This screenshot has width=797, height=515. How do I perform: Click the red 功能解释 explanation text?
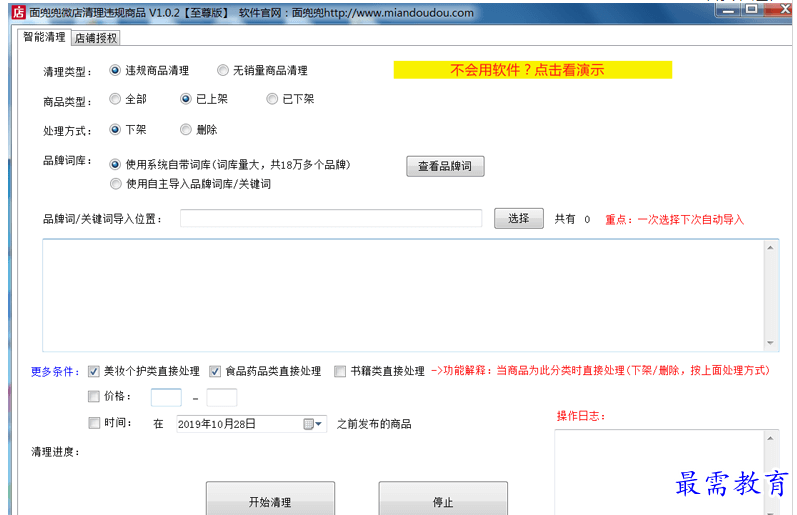click(600, 371)
